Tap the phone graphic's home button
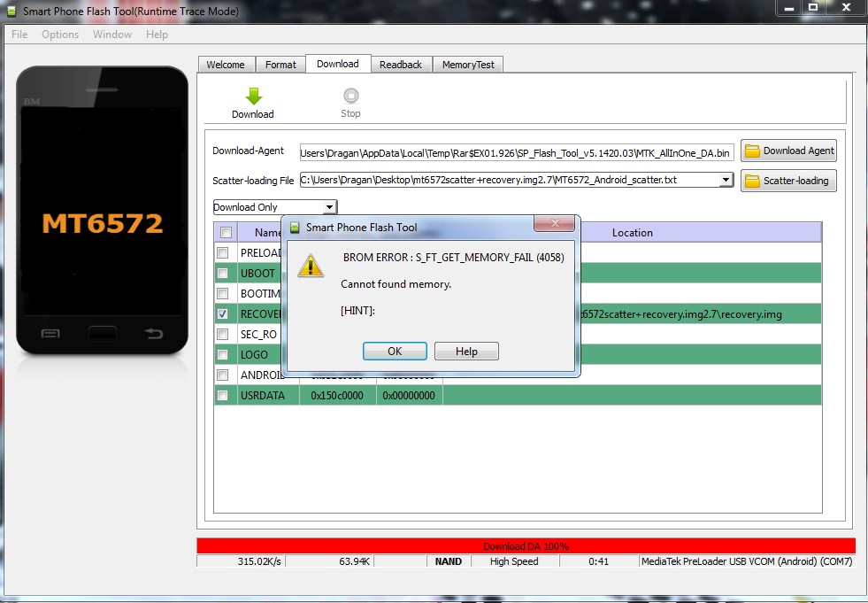This screenshot has width=868, height=603. coord(103,334)
